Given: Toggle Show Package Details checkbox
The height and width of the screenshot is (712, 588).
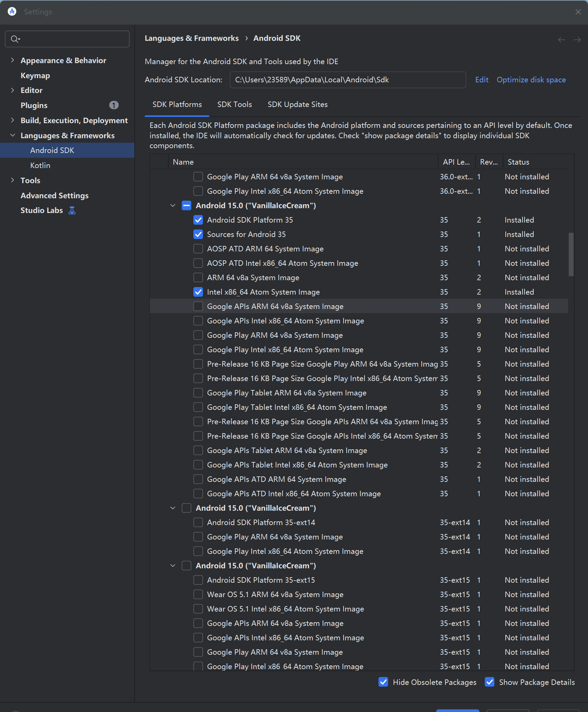Looking at the screenshot, I should tap(490, 682).
